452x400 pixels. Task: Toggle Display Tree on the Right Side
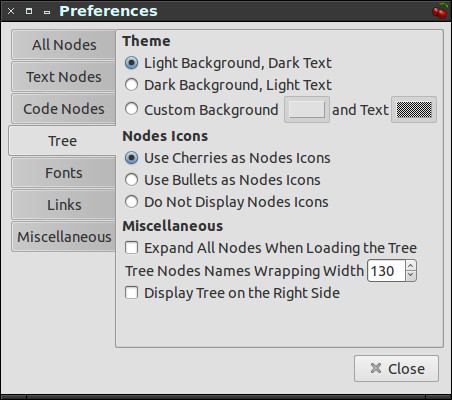pyautogui.click(x=131, y=293)
